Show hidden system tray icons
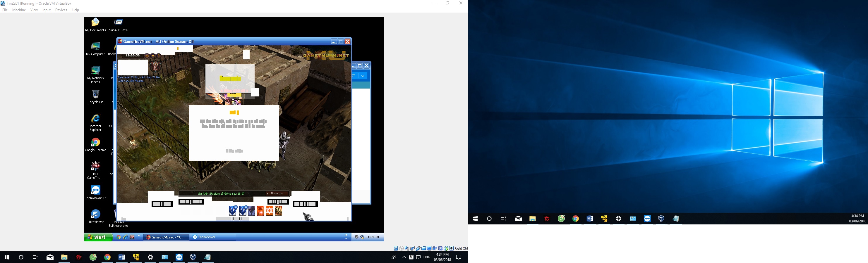868x263 pixels. [x=404, y=257]
